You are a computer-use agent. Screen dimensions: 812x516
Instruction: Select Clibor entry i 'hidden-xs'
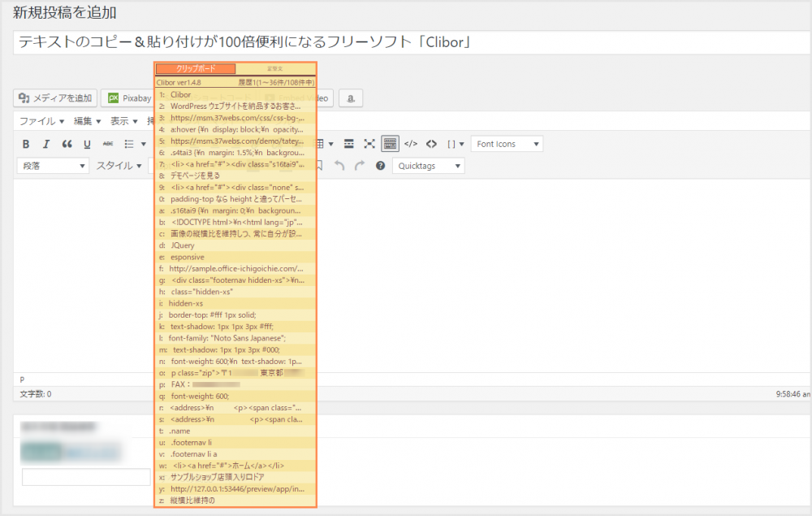pyautogui.click(x=235, y=304)
